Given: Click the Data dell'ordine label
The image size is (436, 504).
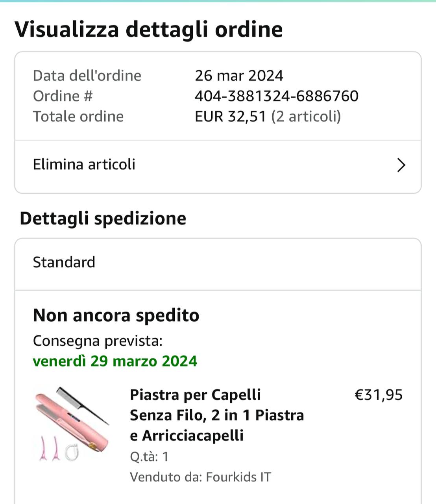Looking at the screenshot, I should coord(87,76).
